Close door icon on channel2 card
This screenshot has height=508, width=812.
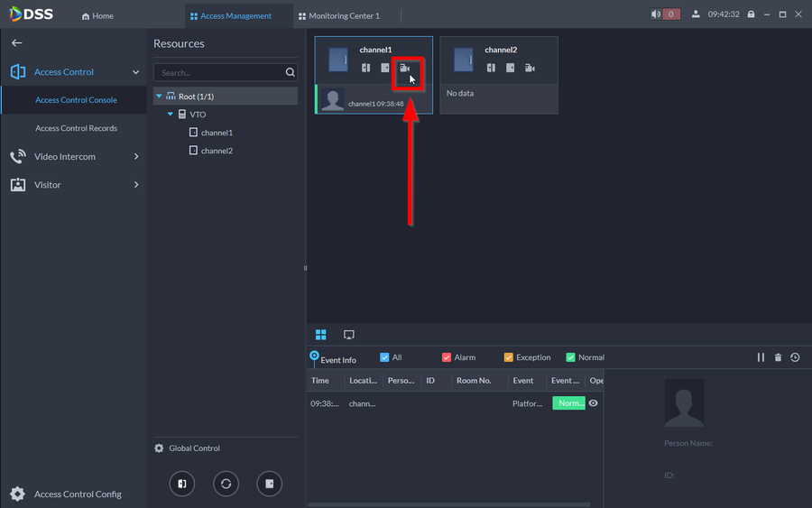click(x=510, y=68)
